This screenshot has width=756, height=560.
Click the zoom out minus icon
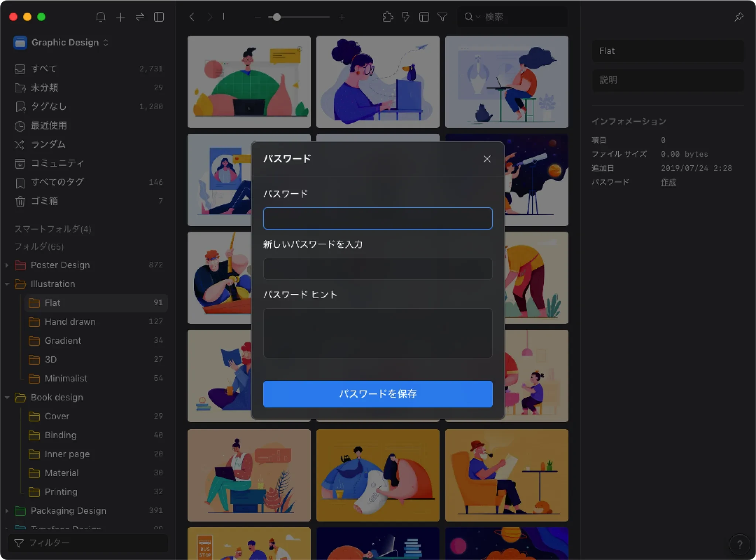[x=258, y=17]
